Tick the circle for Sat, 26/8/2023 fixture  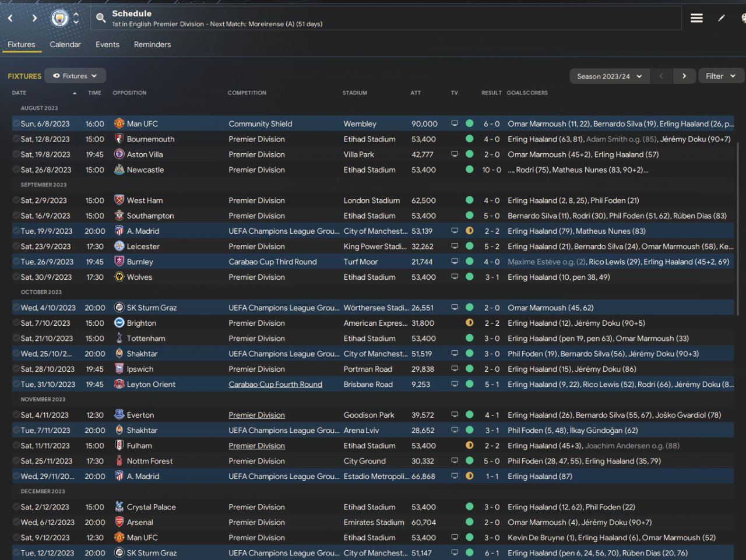pyautogui.click(x=16, y=170)
